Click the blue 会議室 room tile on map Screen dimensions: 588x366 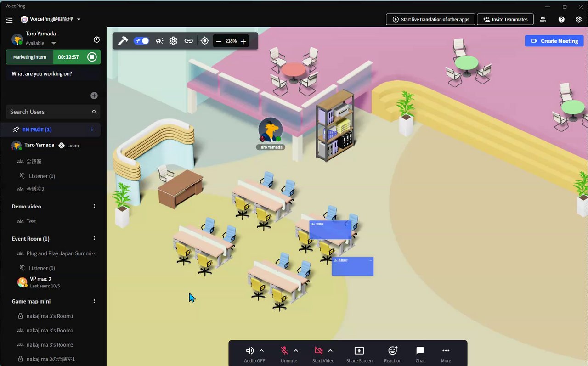point(330,230)
